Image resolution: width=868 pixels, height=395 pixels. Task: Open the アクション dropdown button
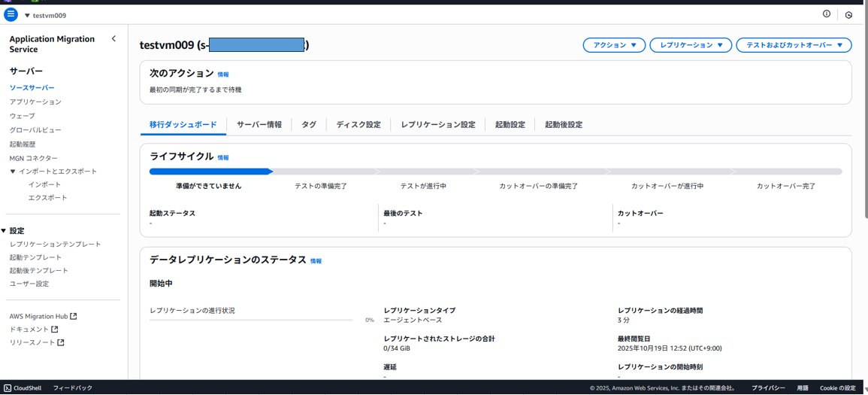click(615, 45)
